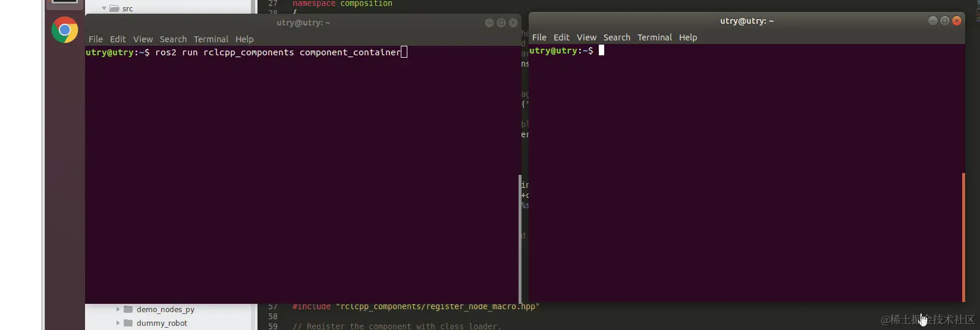Click the left terminal title bar 'utry@utry: ~'
This screenshot has height=330, width=980.
click(x=303, y=23)
